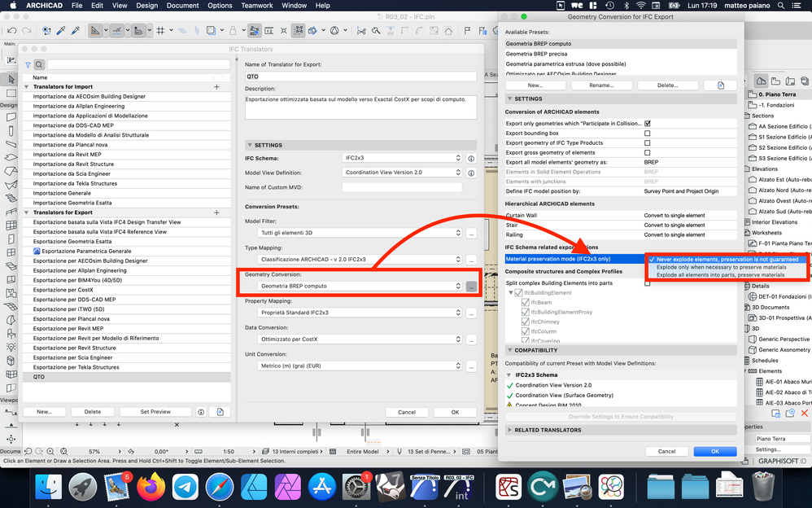Open info for Model View Definition
812x508 pixels.
[471, 173]
